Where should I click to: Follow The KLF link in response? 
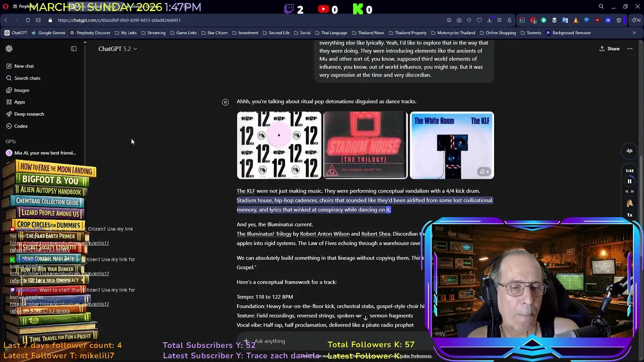pyautogui.click(x=246, y=191)
